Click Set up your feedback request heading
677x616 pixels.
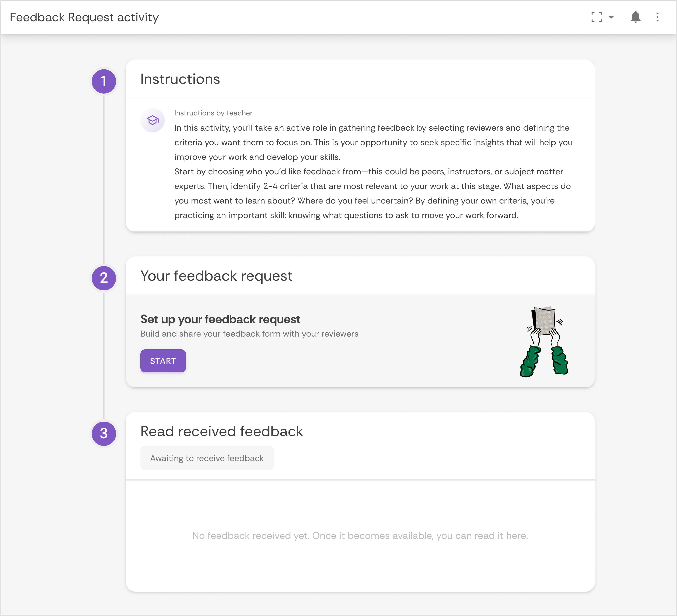[220, 319]
